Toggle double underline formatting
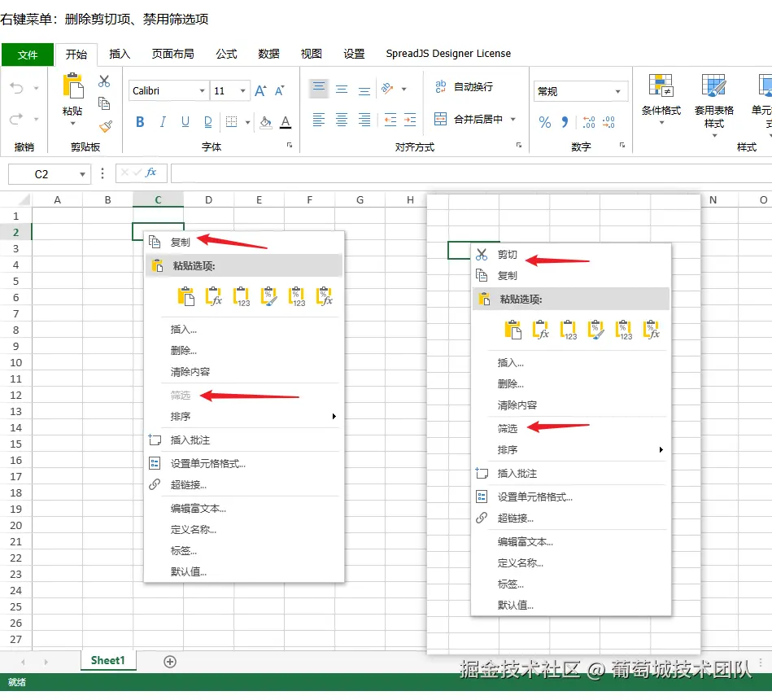Viewport: 772px width, 700px height. (x=207, y=121)
